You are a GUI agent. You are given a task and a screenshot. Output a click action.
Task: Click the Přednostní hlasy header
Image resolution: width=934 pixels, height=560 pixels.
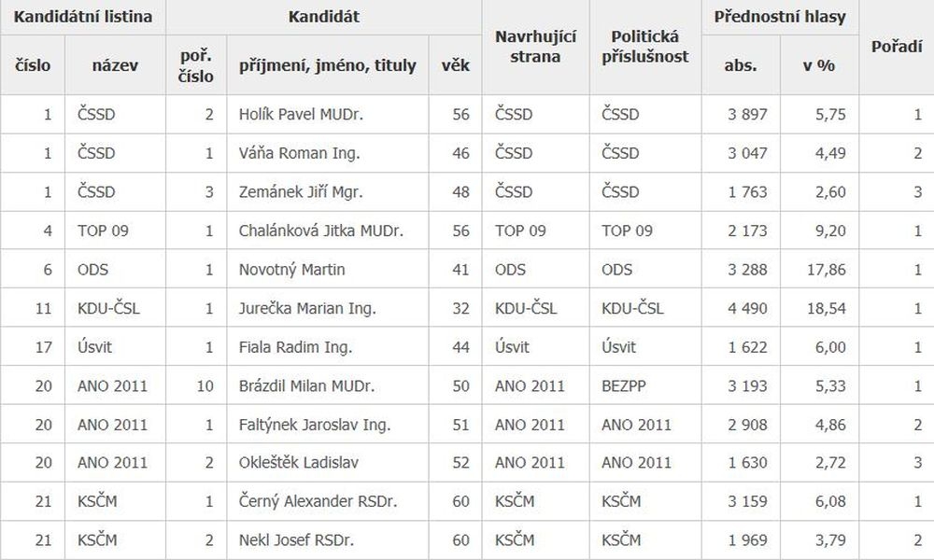pos(780,17)
